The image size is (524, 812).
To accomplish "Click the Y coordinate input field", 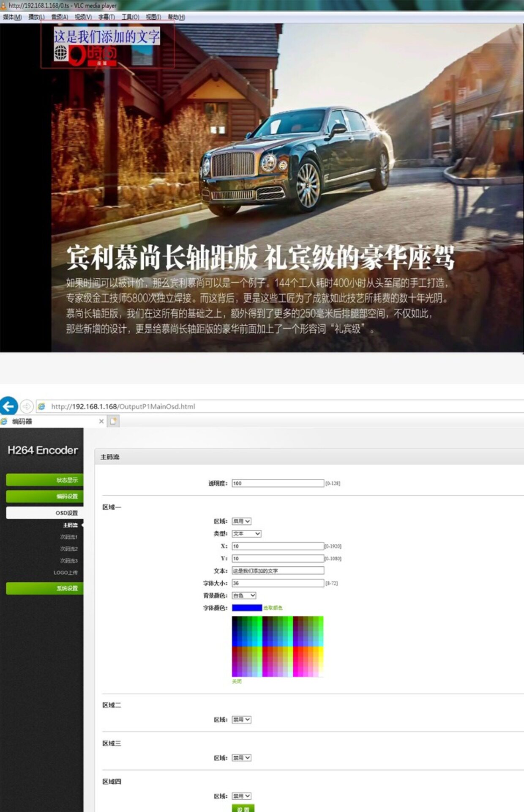I will coord(278,558).
